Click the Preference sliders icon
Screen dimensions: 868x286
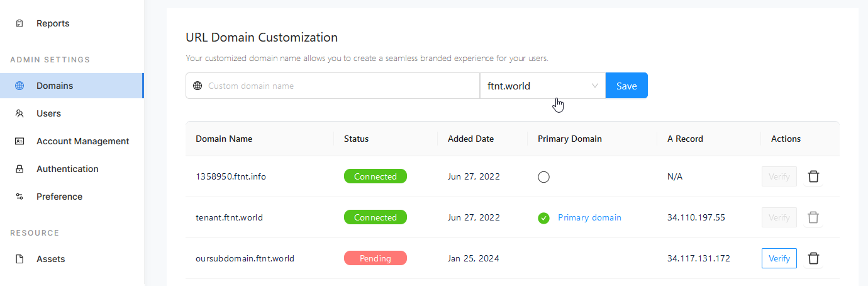(19, 197)
